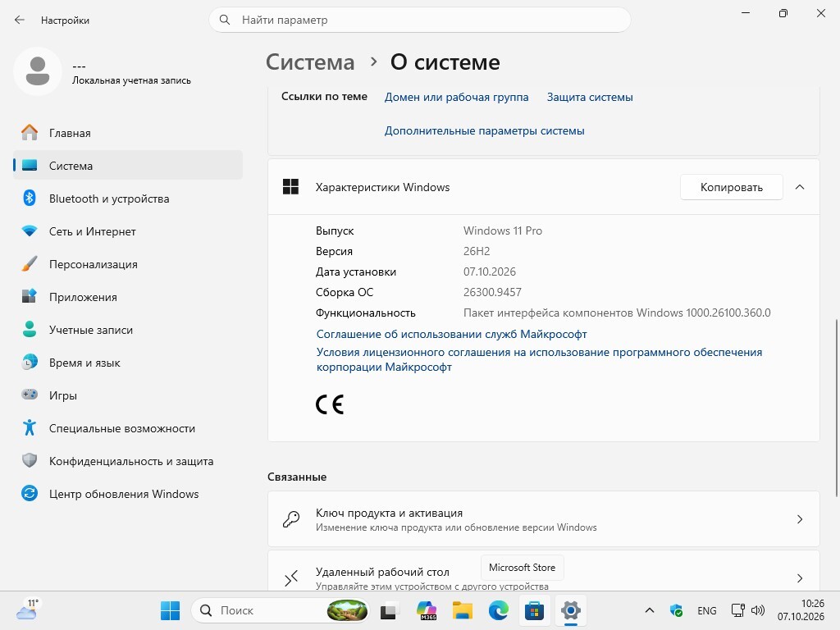This screenshot has width=840, height=630.
Task: Open Сеть и Интернет settings
Action: (127, 231)
